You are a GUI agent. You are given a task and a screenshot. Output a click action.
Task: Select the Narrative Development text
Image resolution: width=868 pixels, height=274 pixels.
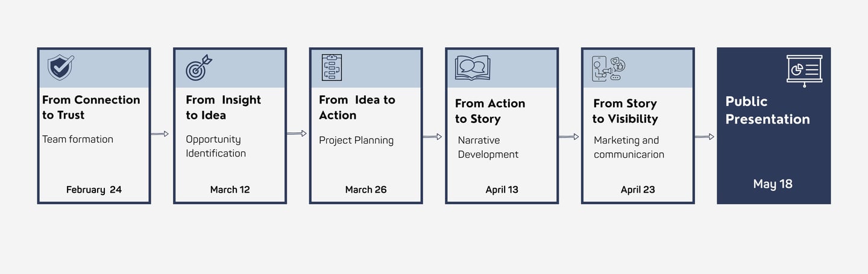pos(488,147)
